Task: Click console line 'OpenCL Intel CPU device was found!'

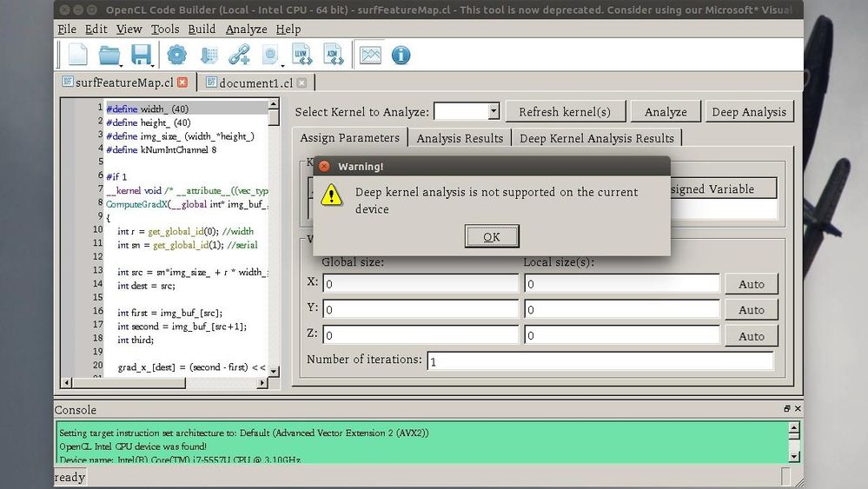Action: 133,446
